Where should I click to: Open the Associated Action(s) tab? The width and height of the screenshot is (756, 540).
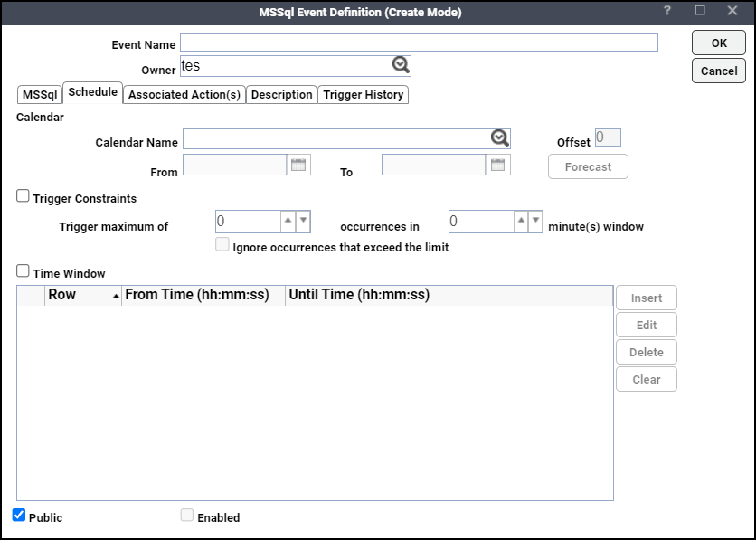coord(184,94)
